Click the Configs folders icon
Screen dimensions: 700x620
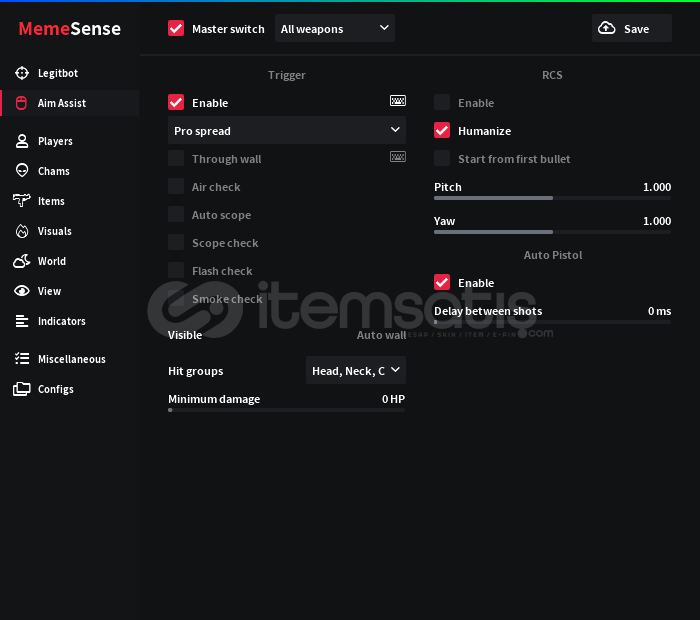tap(21, 389)
